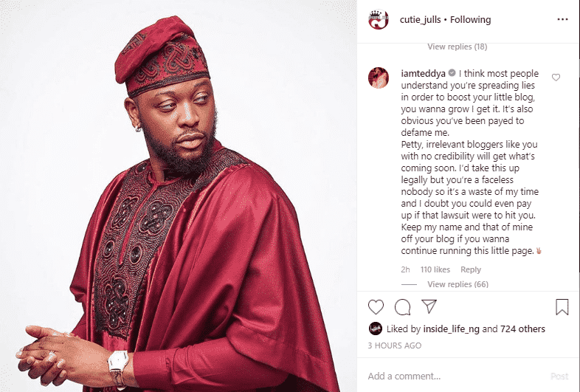Save post with bookmark icon

[x=562, y=307]
